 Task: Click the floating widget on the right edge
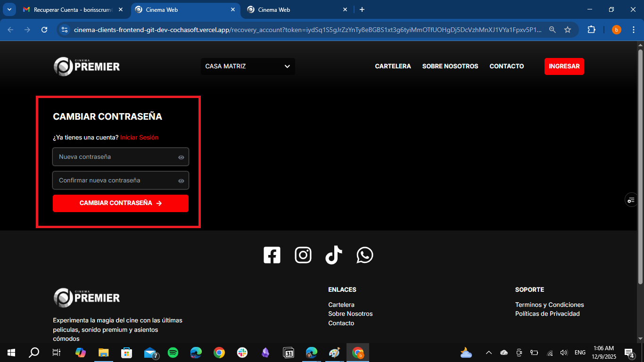[631, 200]
